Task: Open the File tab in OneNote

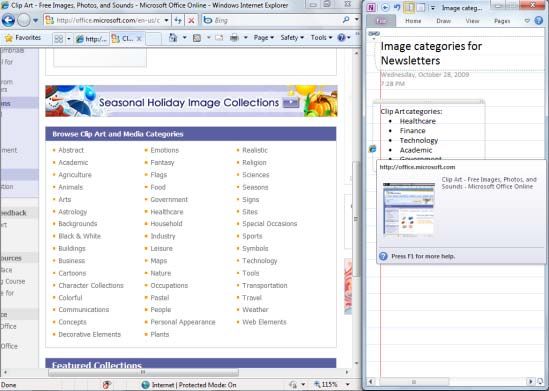Action: coord(381,21)
